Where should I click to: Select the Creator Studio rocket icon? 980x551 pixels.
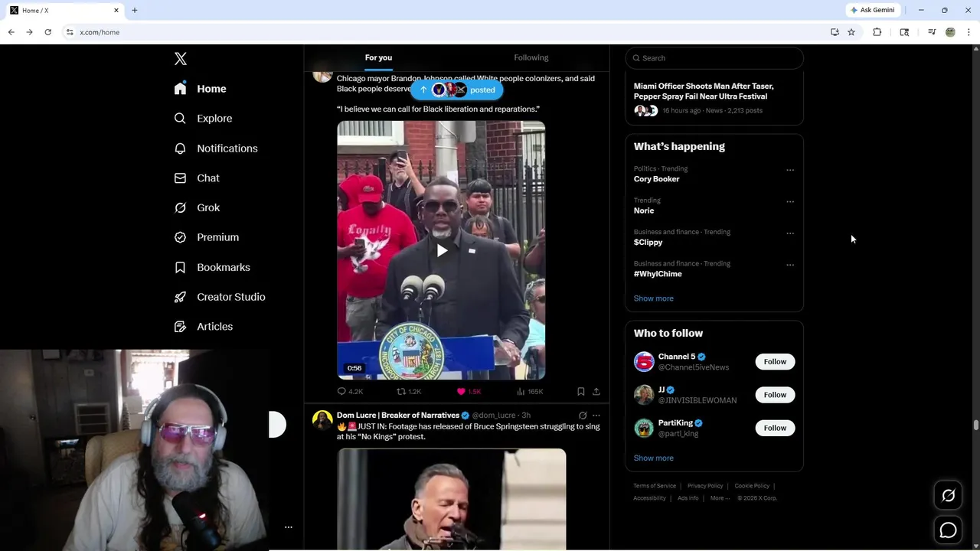pos(180,297)
